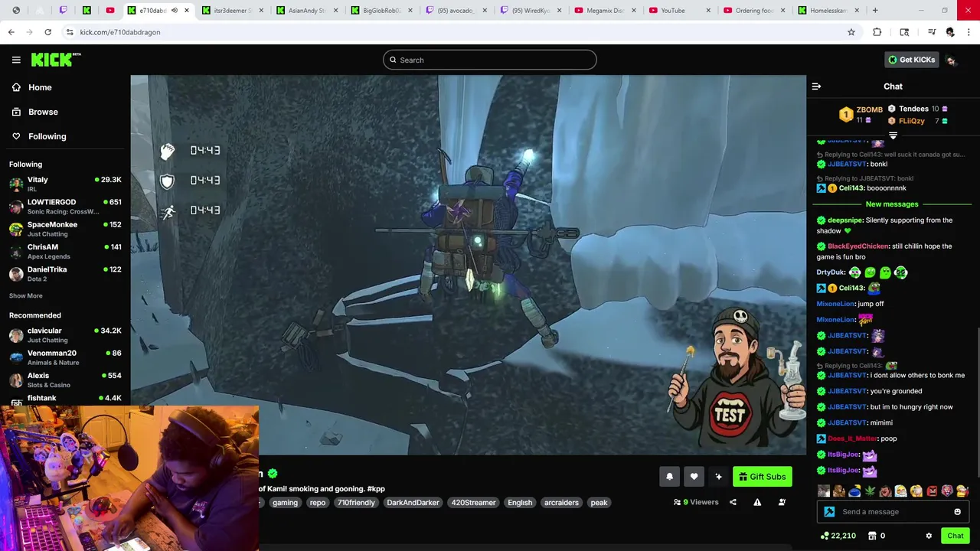Image resolution: width=980 pixels, height=551 pixels.
Task: Open ChrisAM channel in Following
Action: pyautogui.click(x=65, y=251)
